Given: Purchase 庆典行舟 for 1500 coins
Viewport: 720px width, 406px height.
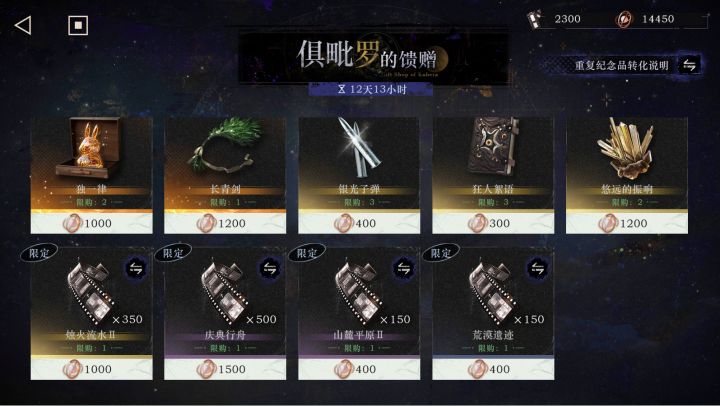Looking at the screenshot, I should [x=225, y=369].
